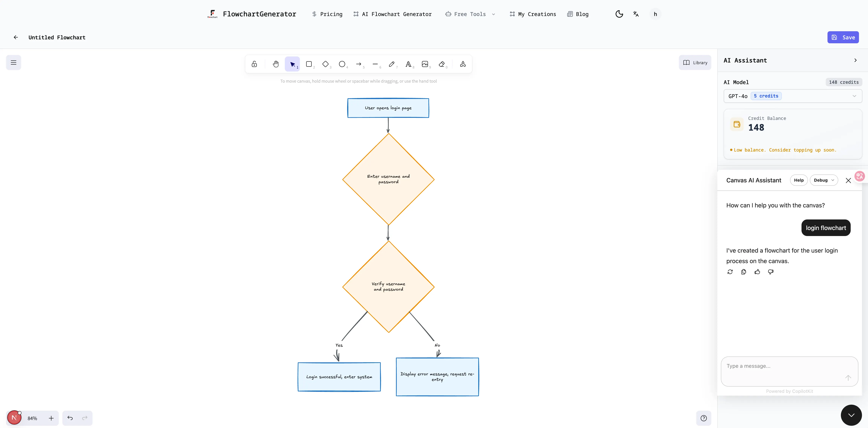Select the freehand pencil draw tool
Viewport: 868px width, 428px height.
click(392, 64)
